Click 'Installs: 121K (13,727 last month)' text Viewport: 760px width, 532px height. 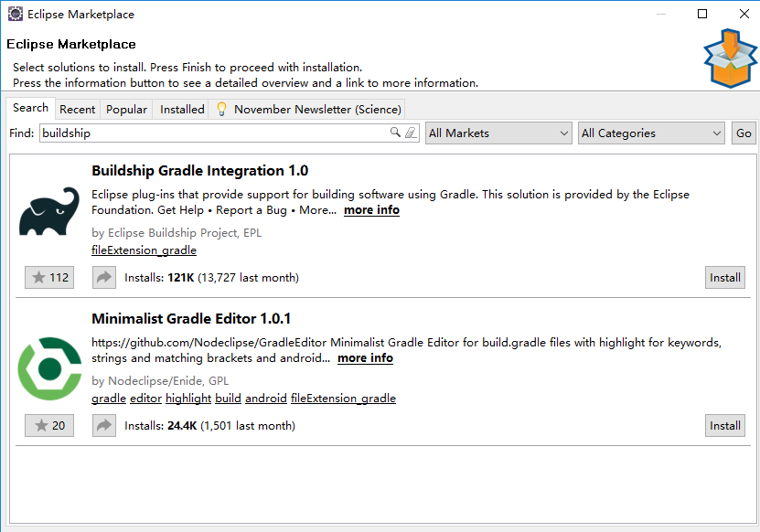211,278
